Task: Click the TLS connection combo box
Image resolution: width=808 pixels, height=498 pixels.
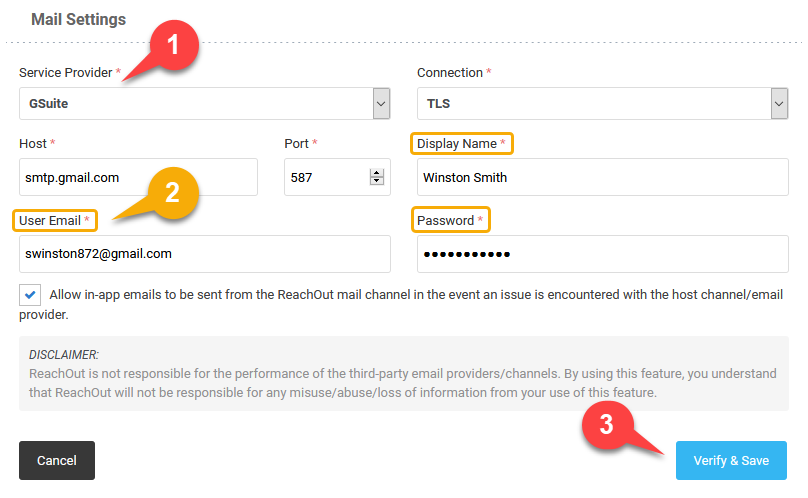Action: tap(602, 104)
